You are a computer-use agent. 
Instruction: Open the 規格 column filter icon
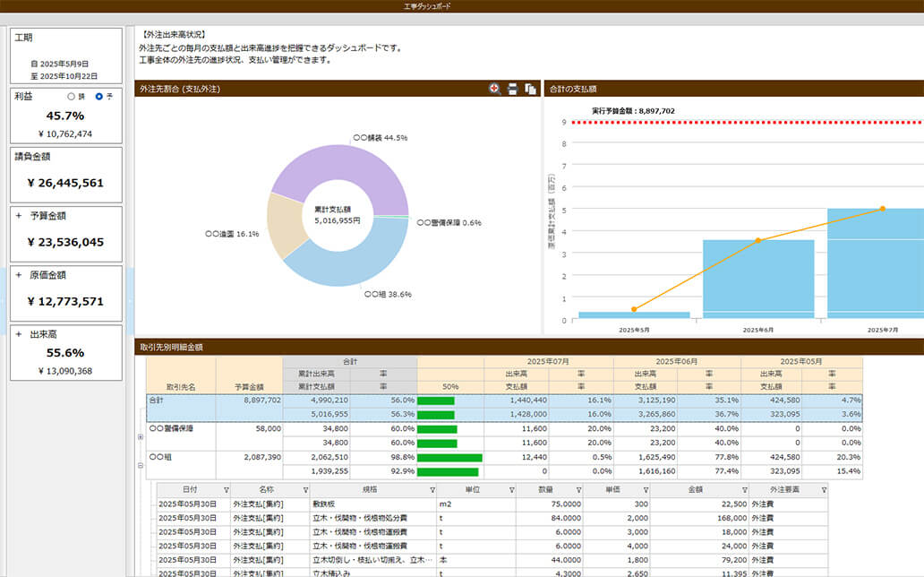[432, 490]
